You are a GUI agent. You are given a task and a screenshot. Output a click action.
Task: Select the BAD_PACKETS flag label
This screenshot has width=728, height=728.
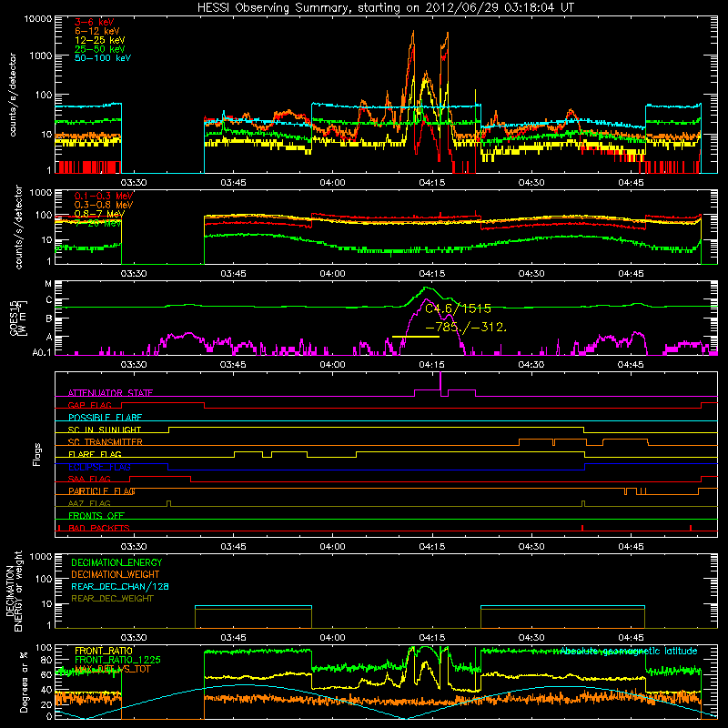(99, 528)
